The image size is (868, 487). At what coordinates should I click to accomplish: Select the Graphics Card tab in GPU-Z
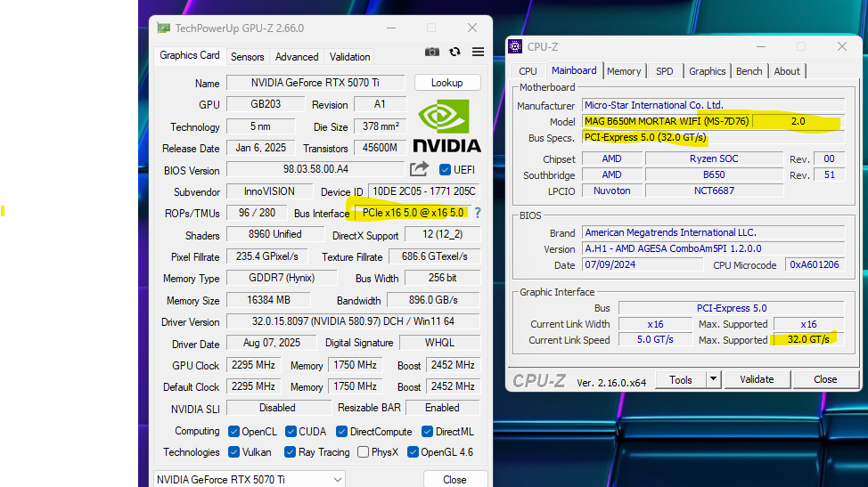click(x=190, y=55)
